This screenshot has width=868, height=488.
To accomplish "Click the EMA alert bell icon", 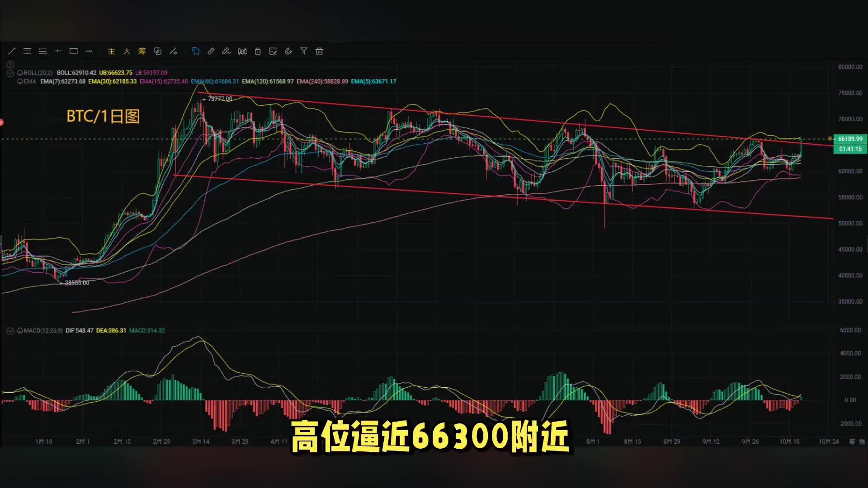I will [20, 82].
